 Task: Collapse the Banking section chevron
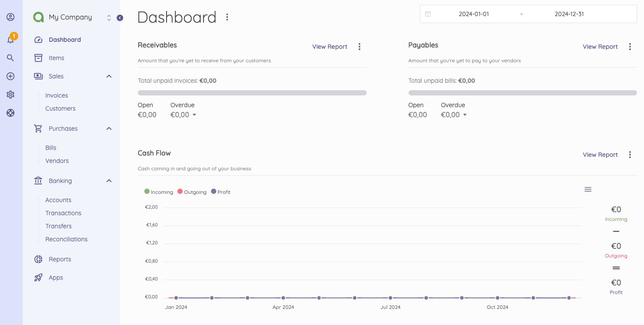point(109,181)
